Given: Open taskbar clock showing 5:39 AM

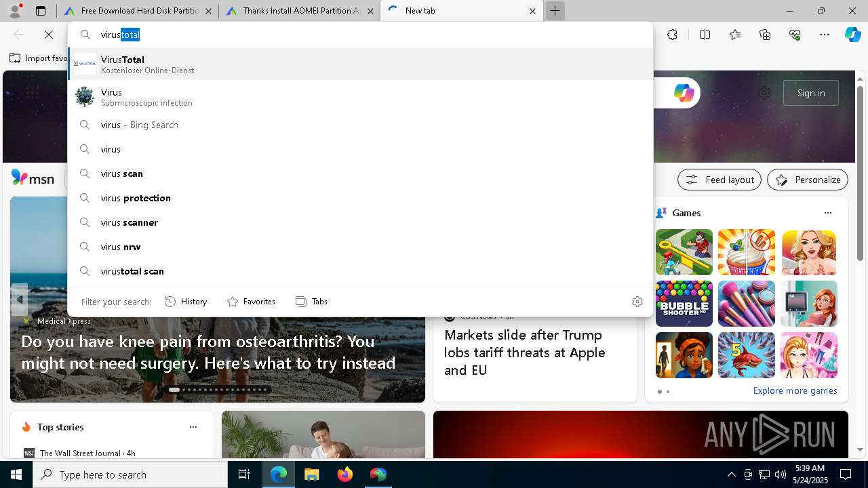Looking at the screenshot, I should [x=809, y=474].
